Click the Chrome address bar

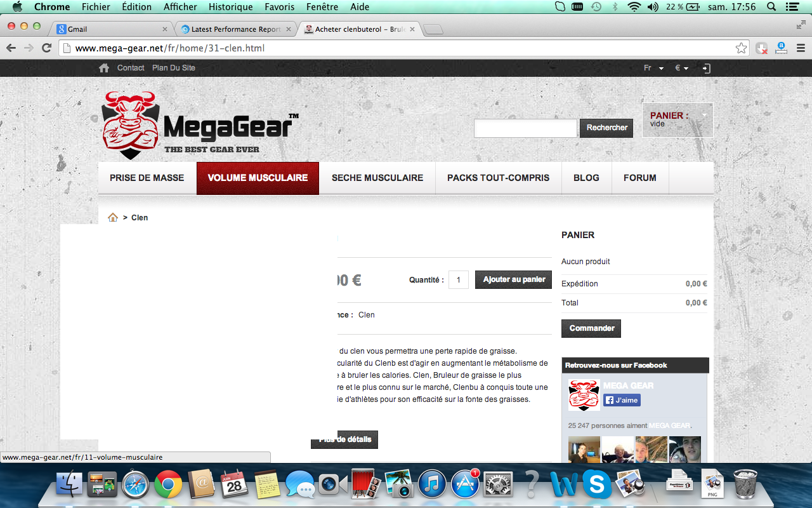click(x=403, y=48)
